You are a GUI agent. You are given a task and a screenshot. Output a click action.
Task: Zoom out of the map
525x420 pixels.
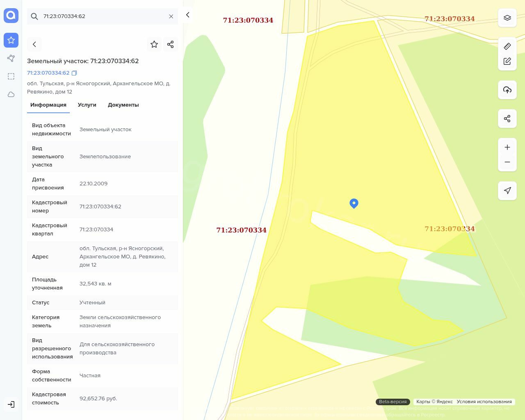(x=507, y=162)
